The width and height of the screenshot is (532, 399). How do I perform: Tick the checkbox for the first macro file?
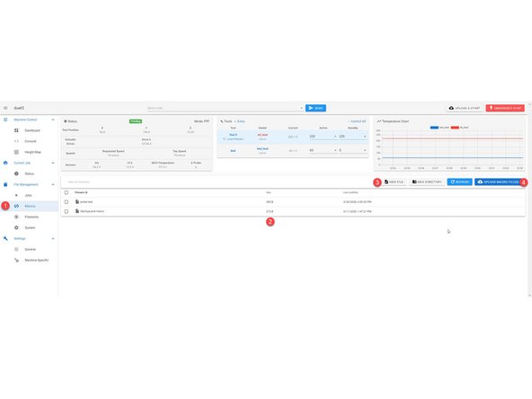pyautogui.click(x=66, y=202)
